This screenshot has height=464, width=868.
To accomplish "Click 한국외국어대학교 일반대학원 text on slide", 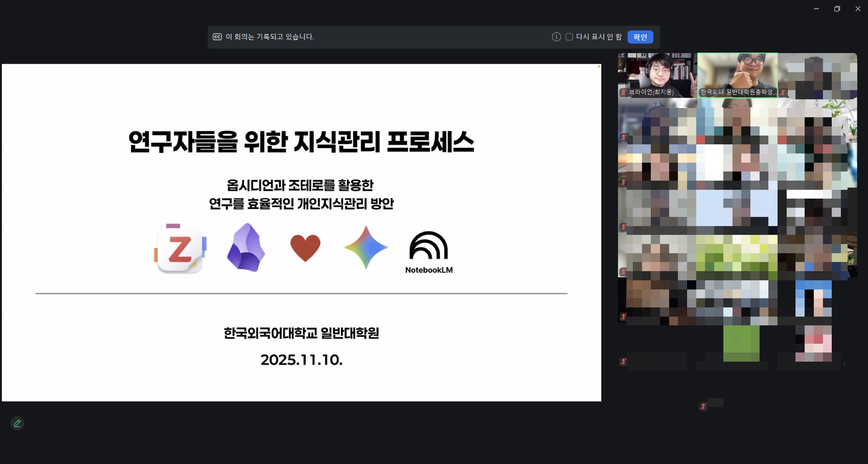I will click(301, 333).
